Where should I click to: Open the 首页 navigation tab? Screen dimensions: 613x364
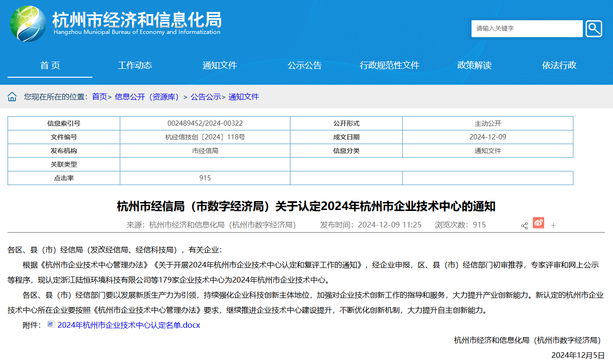click(50, 65)
